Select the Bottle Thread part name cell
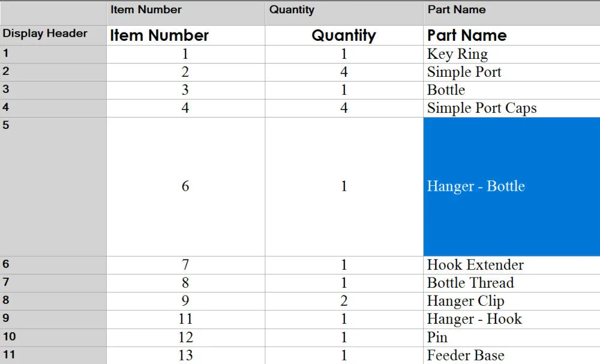 512,283
